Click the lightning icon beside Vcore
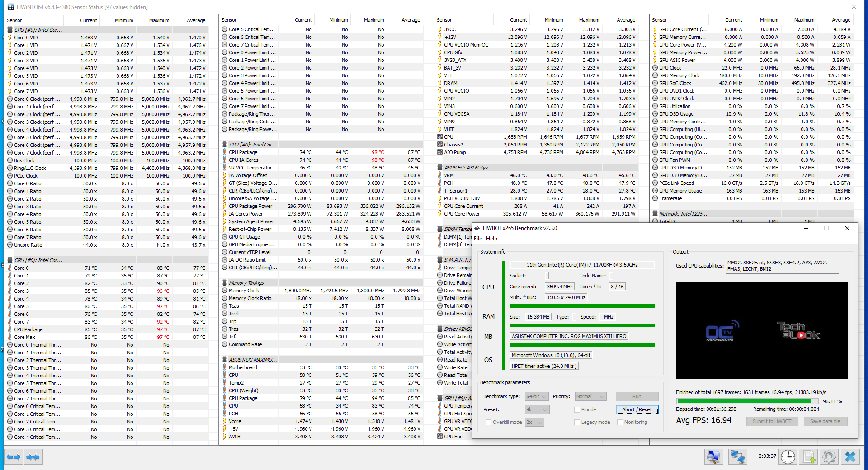Screen dimensions: 868x470 click(x=225, y=421)
